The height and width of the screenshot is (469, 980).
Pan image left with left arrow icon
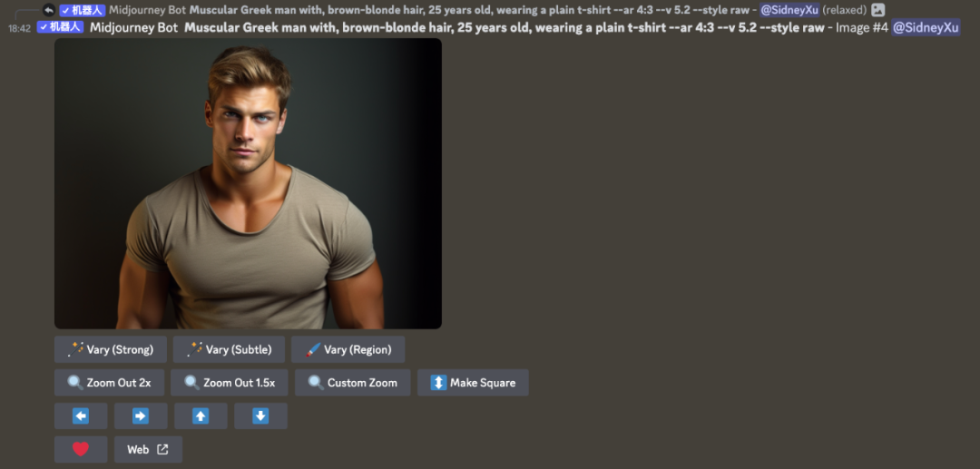coord(81,415)
